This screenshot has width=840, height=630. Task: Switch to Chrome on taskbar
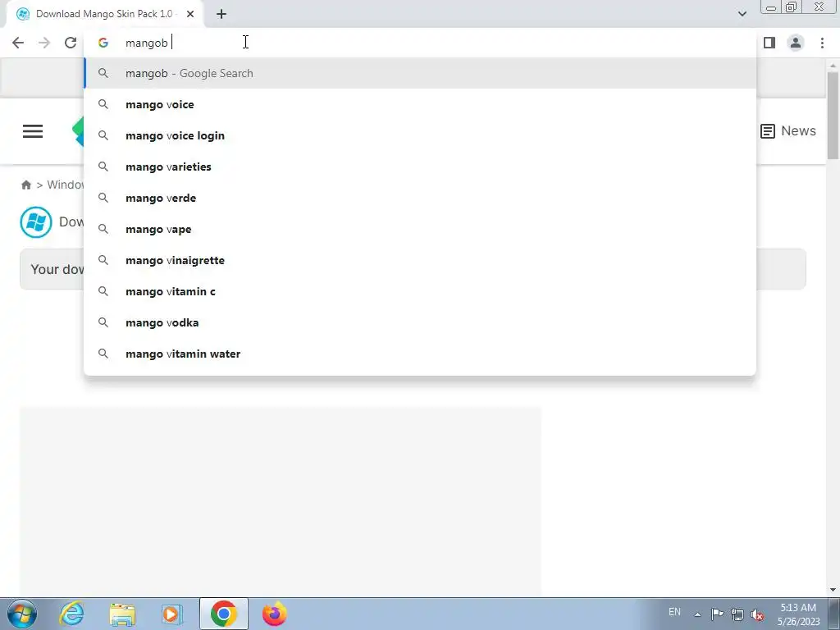[223, 614]
